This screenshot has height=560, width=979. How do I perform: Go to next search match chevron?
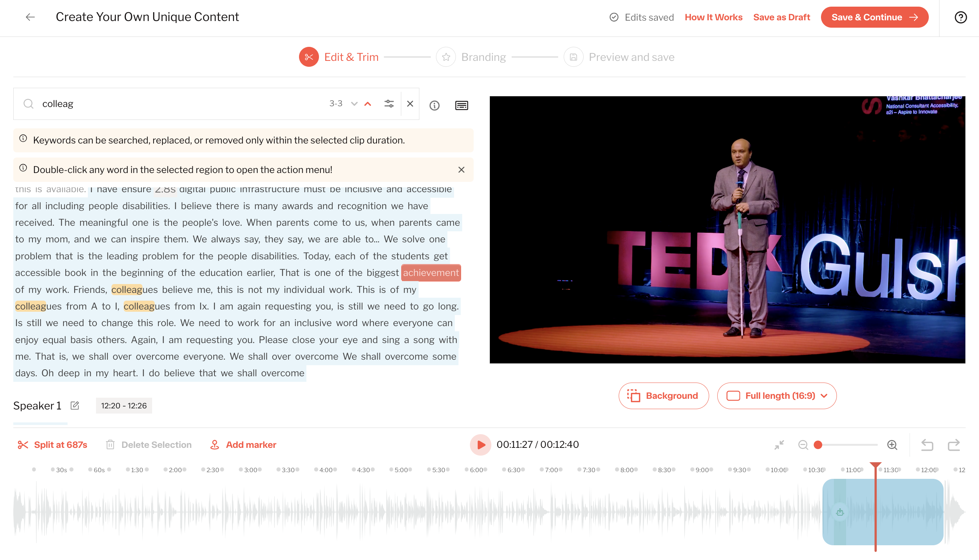(x=354, y=104)
